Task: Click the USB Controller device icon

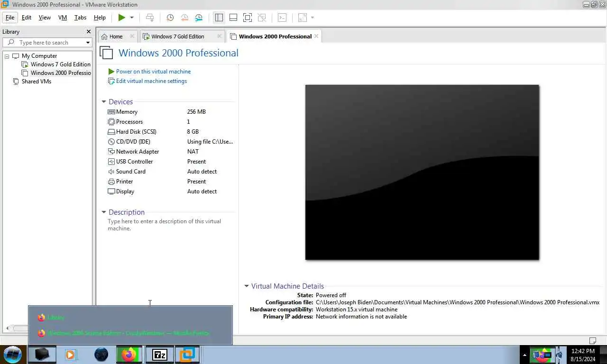Action: pos(111,162)
